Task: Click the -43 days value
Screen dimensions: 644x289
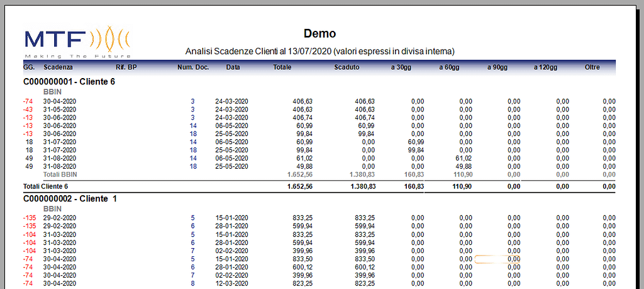Action: (x=29, y=110)
